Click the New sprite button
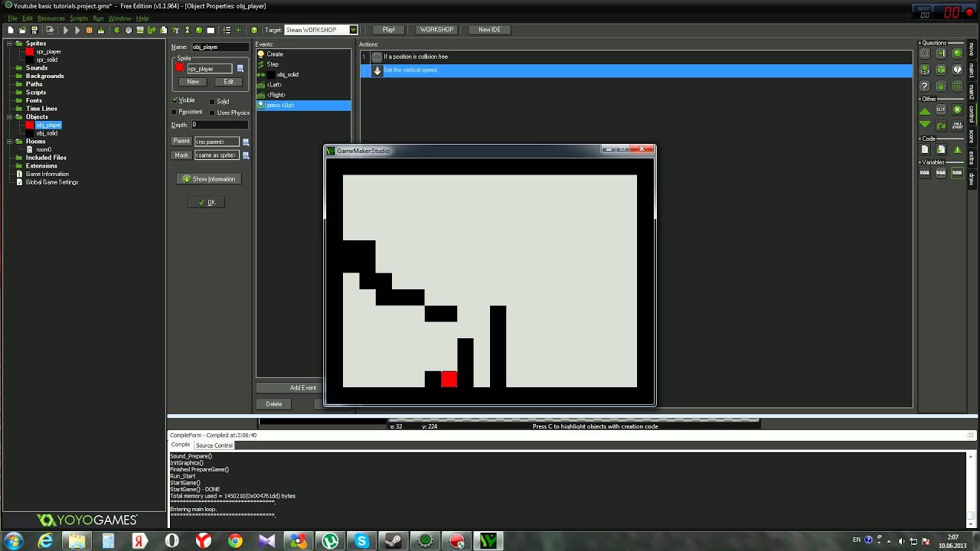This screenshot has height=551, width=980. click(x=193, y=82)
